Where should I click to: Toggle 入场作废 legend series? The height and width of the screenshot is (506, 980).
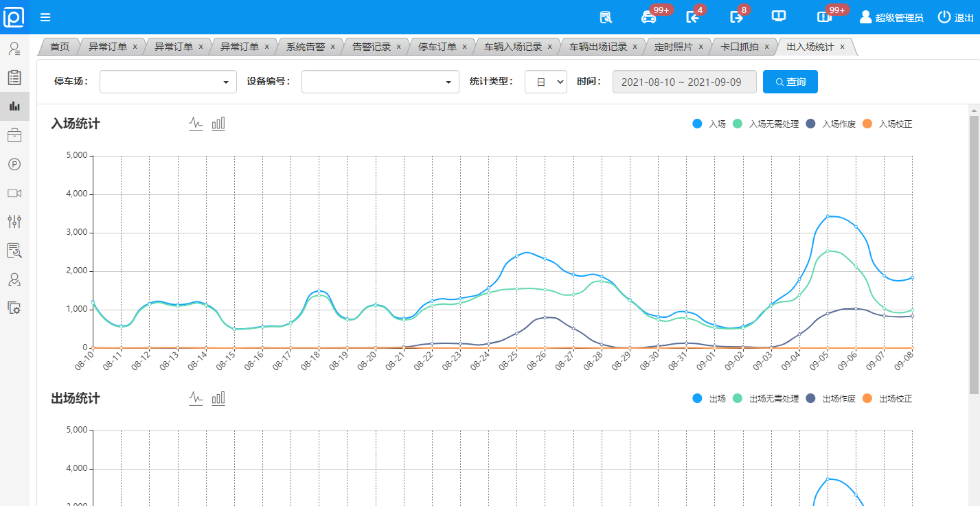pyautogui.click(x=830, y=124)
